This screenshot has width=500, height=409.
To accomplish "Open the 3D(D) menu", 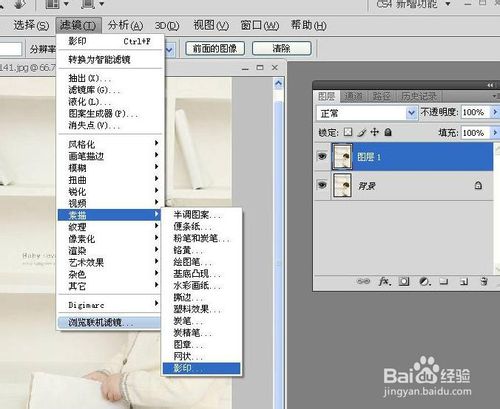I will coord(167,26).
